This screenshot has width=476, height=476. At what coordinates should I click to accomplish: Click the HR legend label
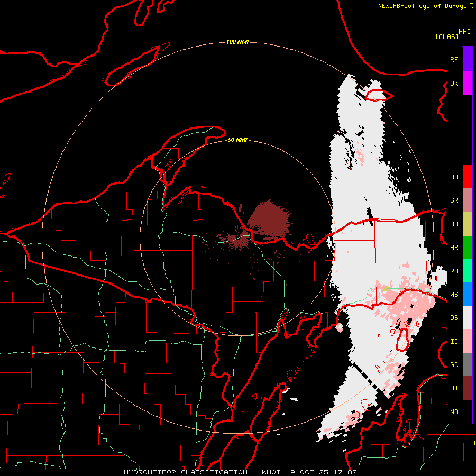[x=454, y=248]
